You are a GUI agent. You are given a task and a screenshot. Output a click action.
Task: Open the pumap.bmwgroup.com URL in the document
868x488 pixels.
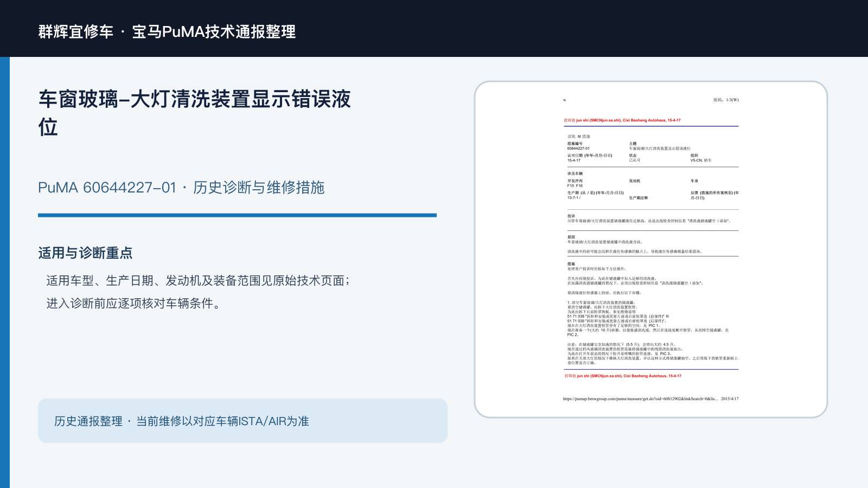pos(640,399)
